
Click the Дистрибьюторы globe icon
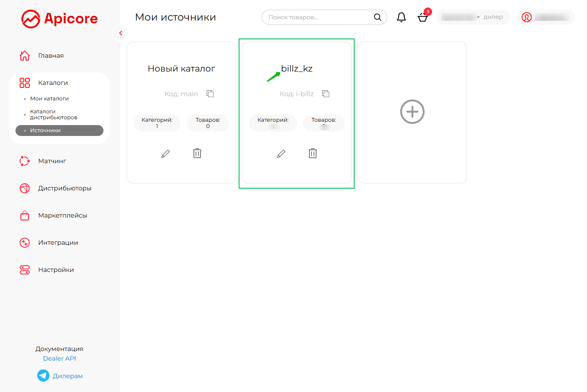tap(25, 188)
